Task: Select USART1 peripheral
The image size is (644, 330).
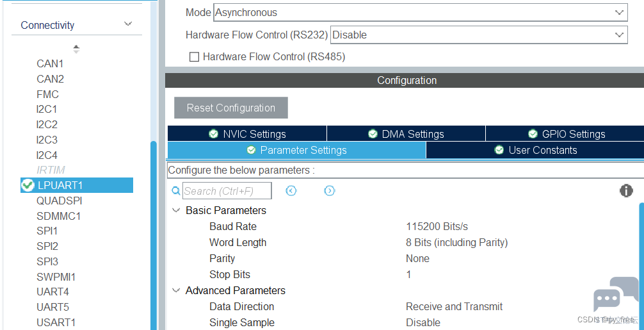Action: coord(56,322)
